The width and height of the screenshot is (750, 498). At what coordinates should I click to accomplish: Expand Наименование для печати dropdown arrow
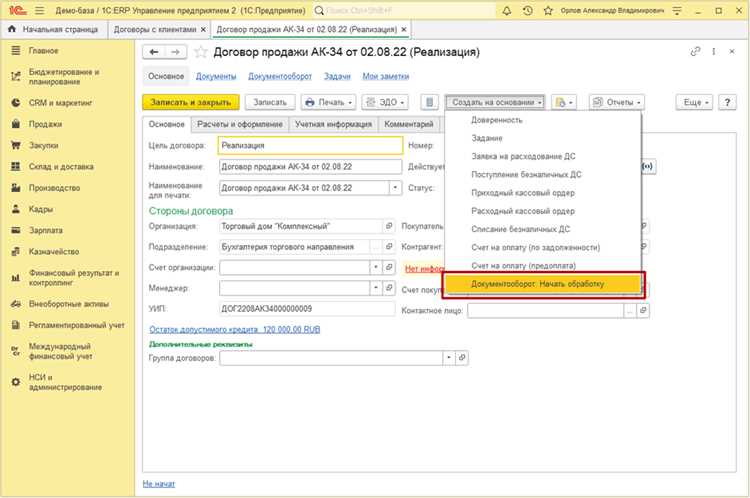(395, 188)
